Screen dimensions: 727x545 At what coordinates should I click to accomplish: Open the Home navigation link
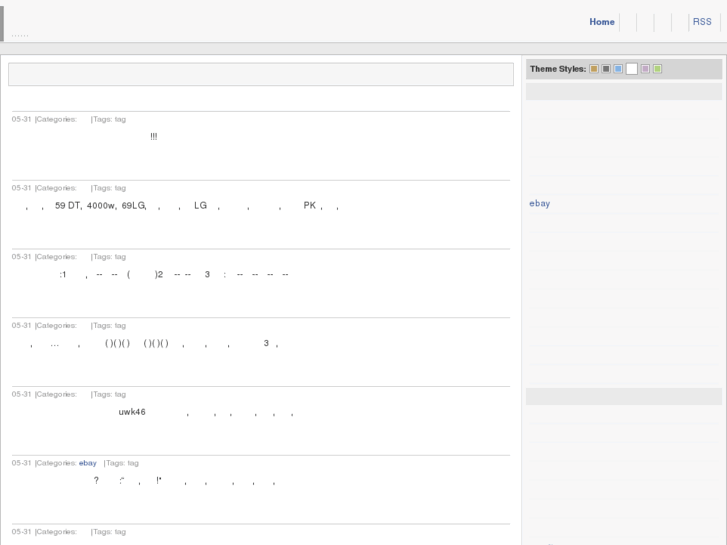[602, 22]
